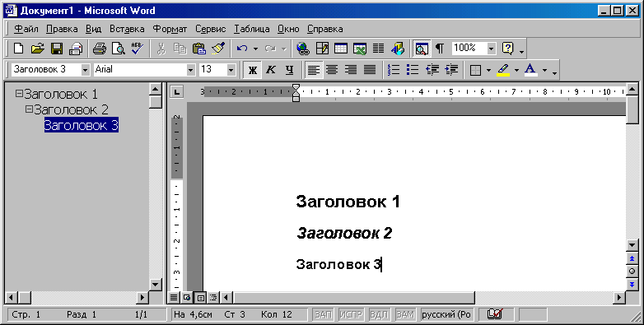Apply yellow highlight color
This screenshot has height=325, width=644.
pos(503,70)
